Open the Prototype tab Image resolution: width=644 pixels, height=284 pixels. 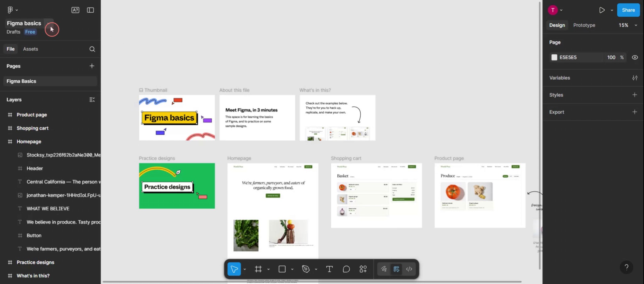click(x=584, y=25)
